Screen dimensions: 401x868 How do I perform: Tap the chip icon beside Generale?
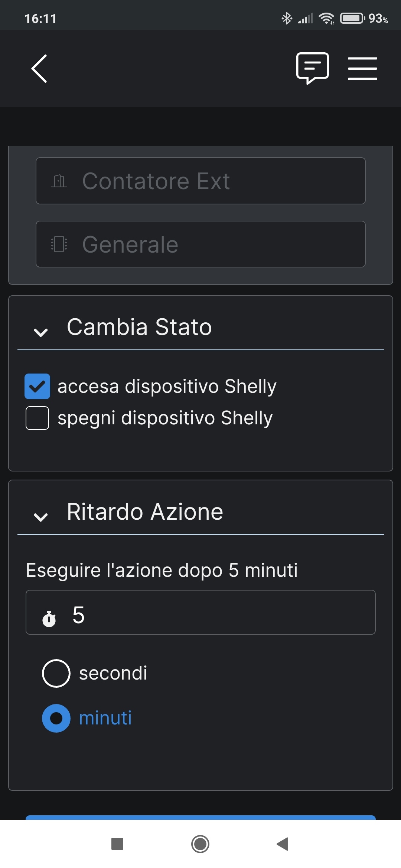[59, 244]
